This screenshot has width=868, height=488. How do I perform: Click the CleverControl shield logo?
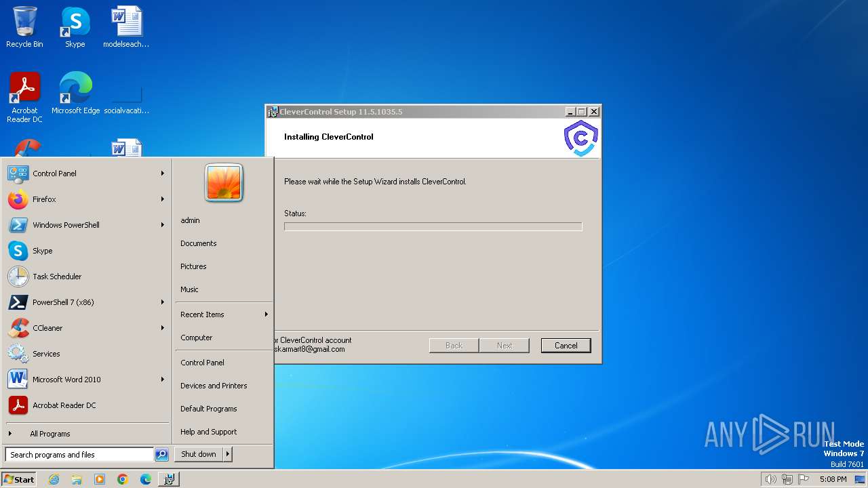click(x=581, y=138)
